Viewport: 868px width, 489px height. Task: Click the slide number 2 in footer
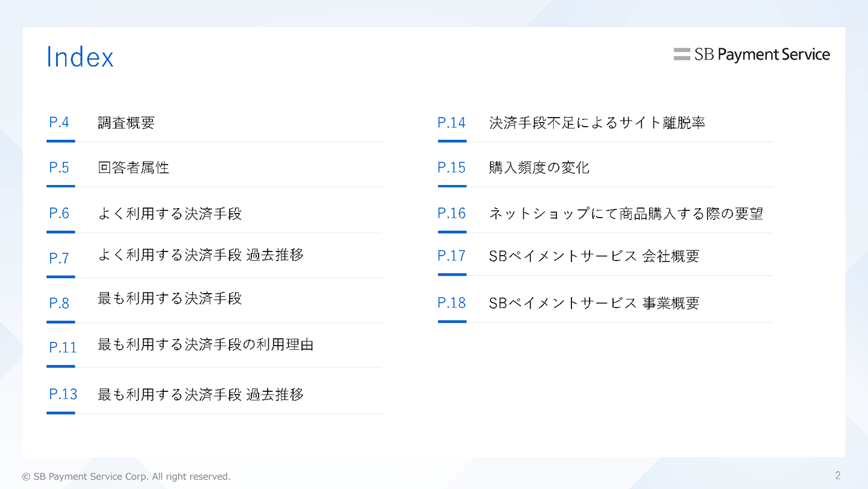pyautogui.click(x=838, y=475)
